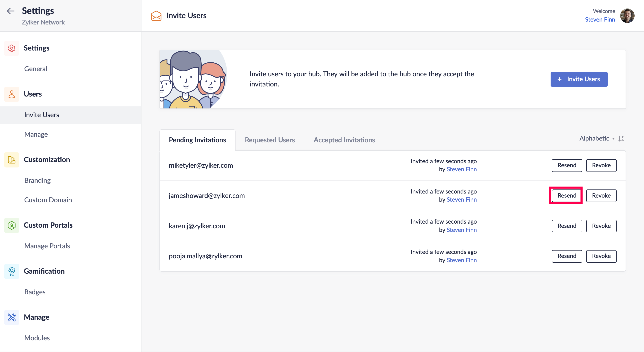Viewport: 644px width, 352px height.
Task: Click the Gamification badge icon
Action: (x=11, y=271)
